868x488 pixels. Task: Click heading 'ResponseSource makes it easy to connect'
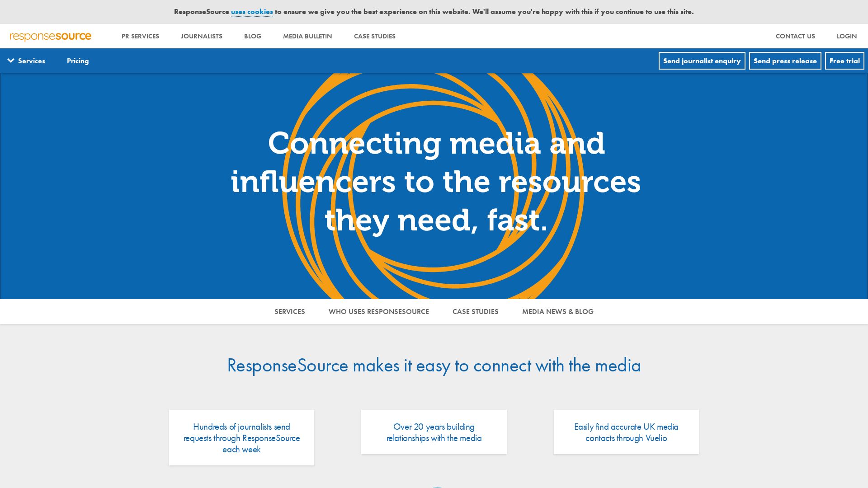click(x=434, y=366)
